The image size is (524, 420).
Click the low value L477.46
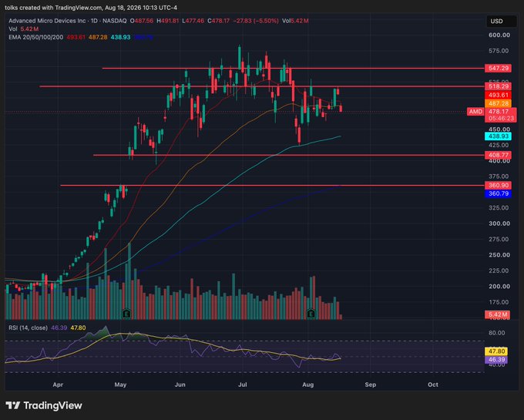click(193, 21)
